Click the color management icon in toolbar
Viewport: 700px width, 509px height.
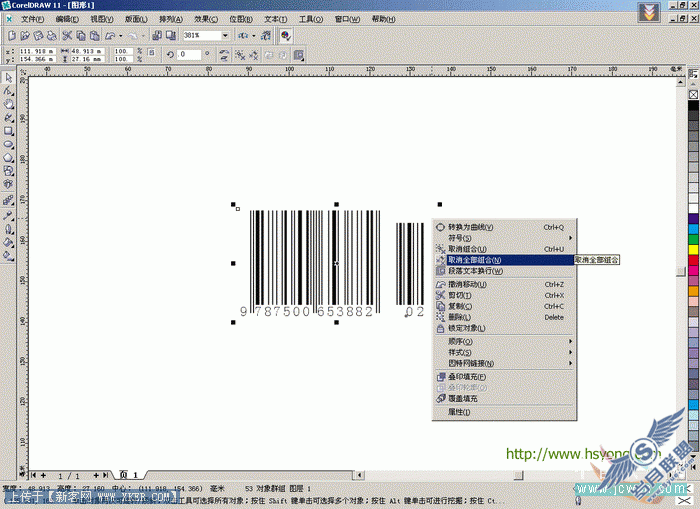click(x=286, y=35)
